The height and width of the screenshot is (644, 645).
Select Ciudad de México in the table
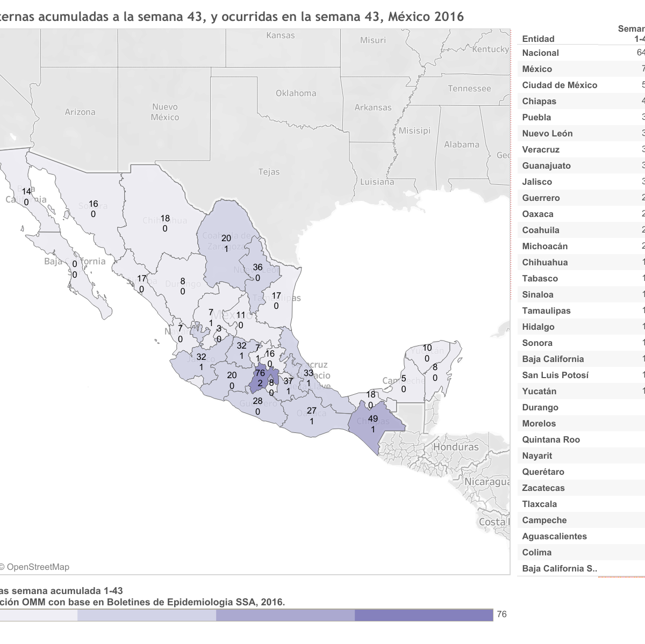pyautogui.click(x=560, y=85)
